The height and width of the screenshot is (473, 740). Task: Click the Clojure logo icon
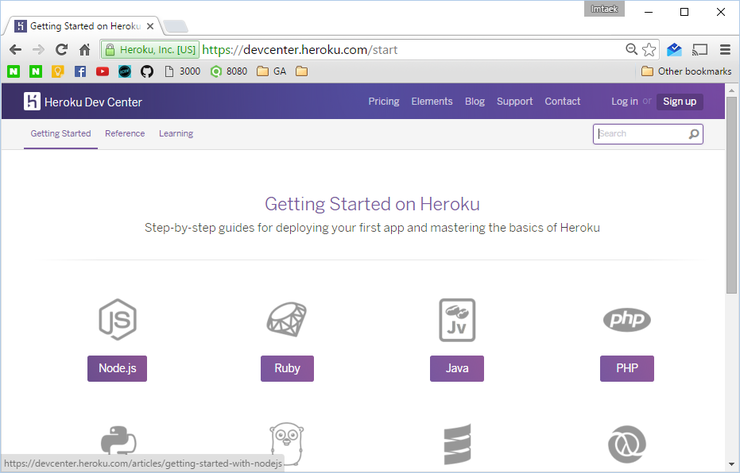pyautogui.click(x=627, y=444)
